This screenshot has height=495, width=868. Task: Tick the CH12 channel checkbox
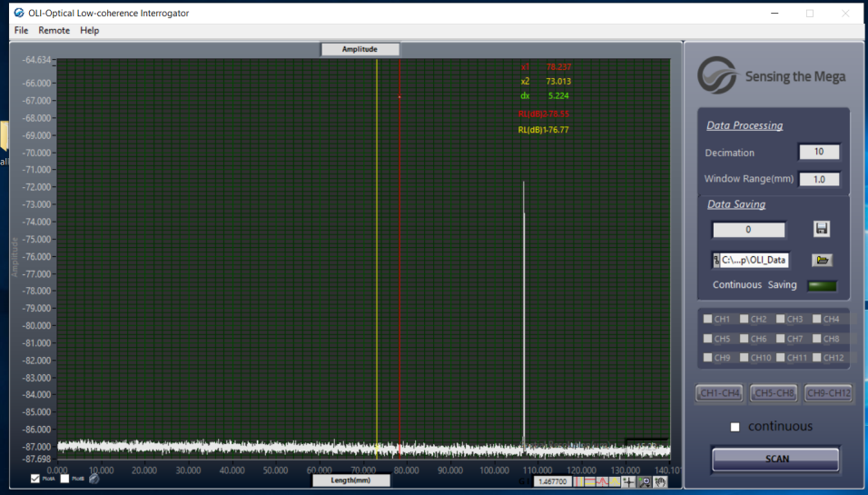[816, 358]
